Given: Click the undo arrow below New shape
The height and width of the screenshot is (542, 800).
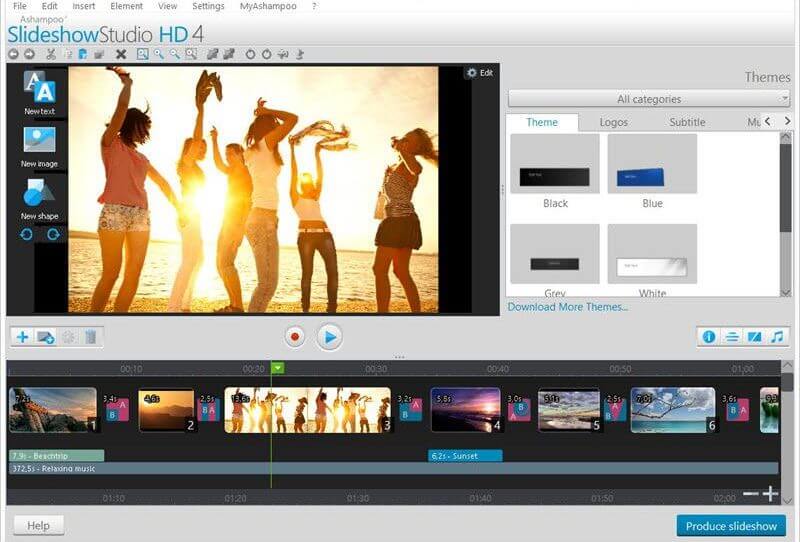Looking at the screenshot, I should (x=27, y=234).
